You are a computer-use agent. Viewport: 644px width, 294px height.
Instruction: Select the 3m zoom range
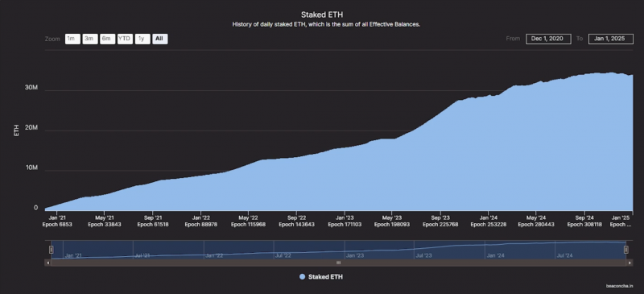[89, 39]
